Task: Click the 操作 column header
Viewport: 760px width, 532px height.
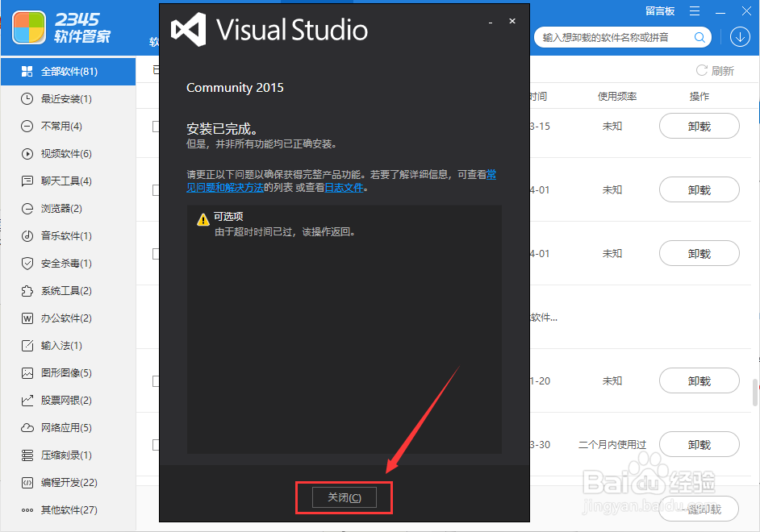Action: click(699, 97)
